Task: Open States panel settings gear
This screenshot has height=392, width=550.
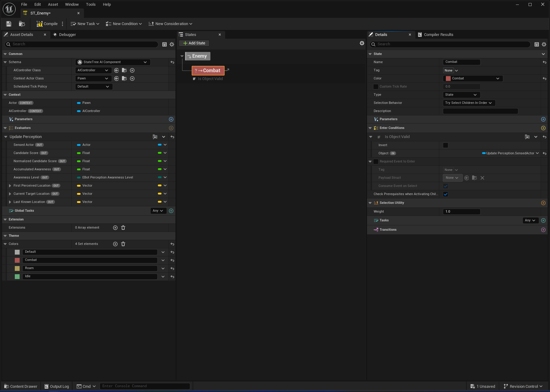Action: 362,43
